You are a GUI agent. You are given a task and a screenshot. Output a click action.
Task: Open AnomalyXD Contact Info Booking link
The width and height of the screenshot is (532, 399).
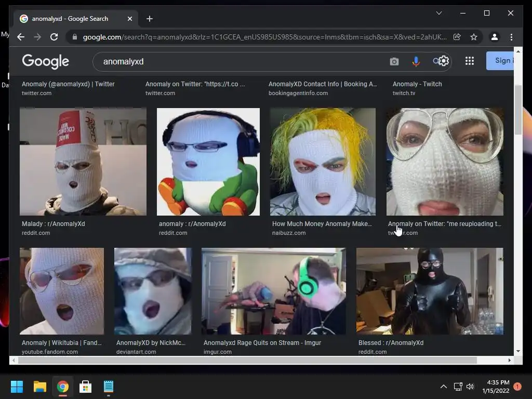click(323, 84)
